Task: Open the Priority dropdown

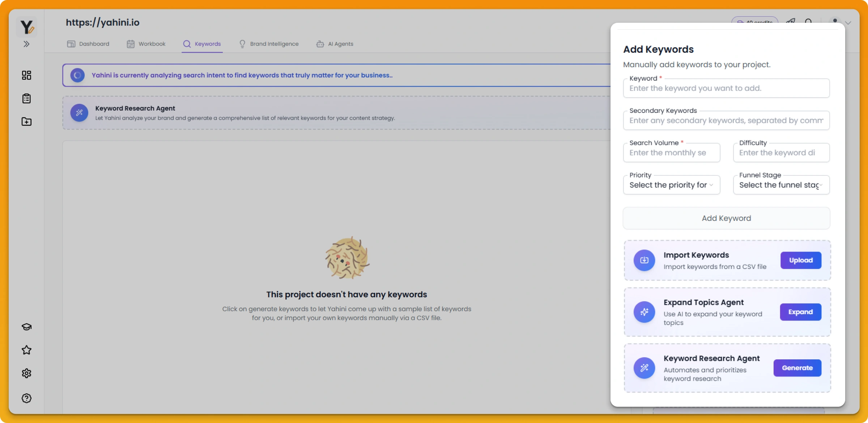Action: point(671,185)
